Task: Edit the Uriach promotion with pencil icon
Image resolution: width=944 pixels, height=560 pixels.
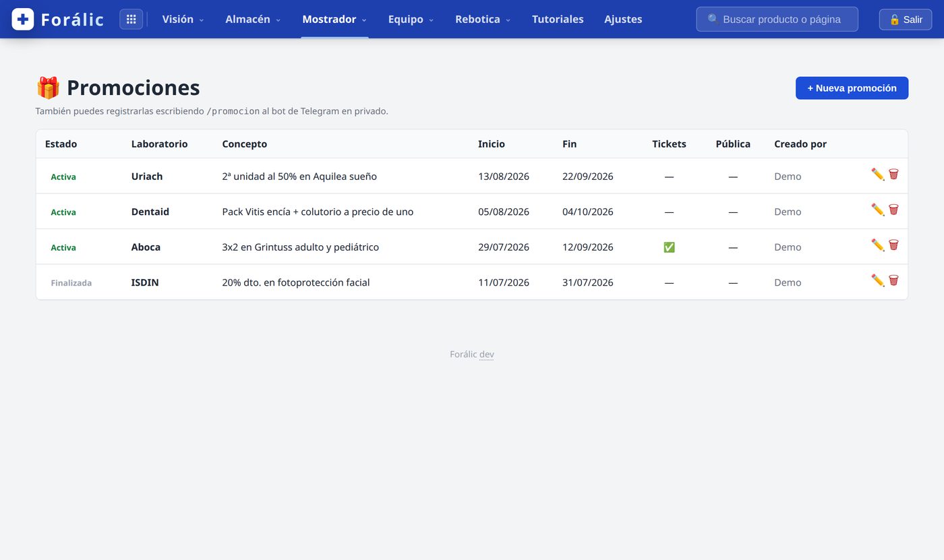Action: pos(877,175)
